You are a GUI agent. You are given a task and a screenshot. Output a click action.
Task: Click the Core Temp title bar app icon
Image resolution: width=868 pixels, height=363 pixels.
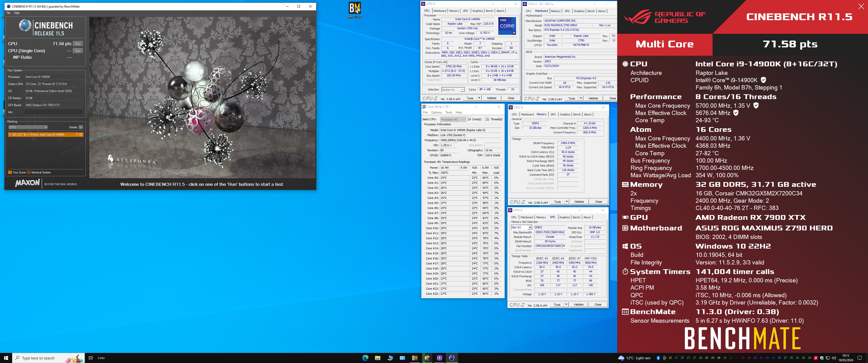[x=424, y=106]
